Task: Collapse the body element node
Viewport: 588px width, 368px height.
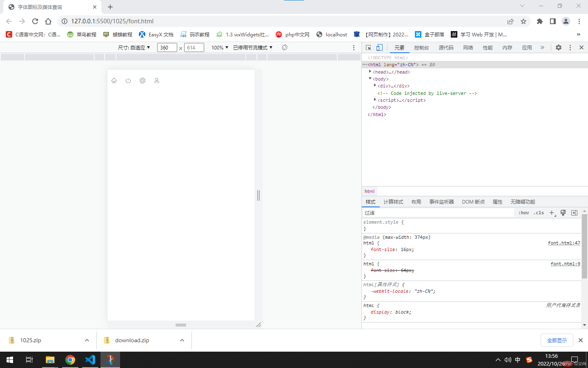Action: pos(370,79)
